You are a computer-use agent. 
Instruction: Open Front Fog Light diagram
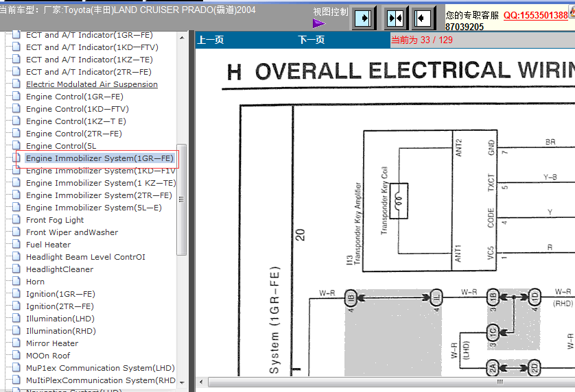[55, 220]
